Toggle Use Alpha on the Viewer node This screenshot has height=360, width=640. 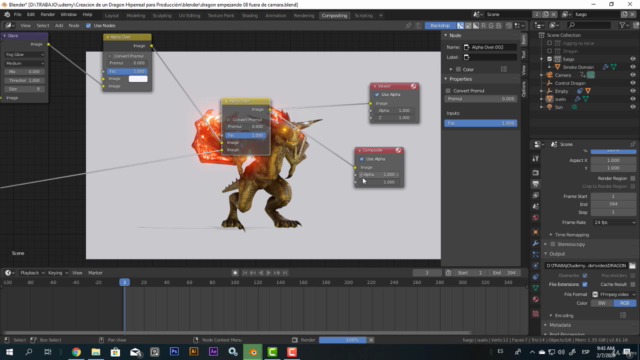377,95
